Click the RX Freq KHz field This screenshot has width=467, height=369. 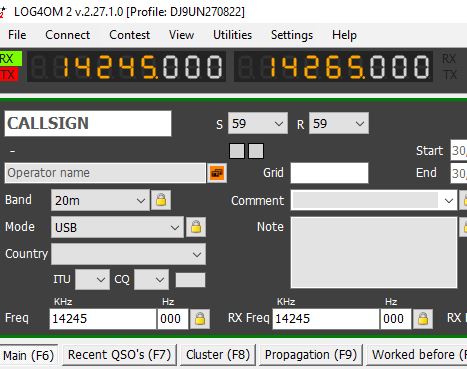(326, 319)
